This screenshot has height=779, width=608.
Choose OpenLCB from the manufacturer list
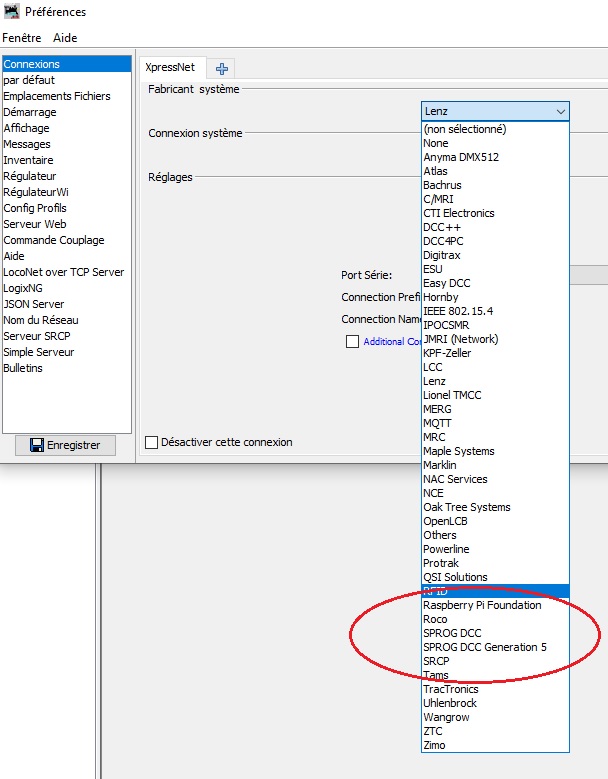(x=495, y=521)
